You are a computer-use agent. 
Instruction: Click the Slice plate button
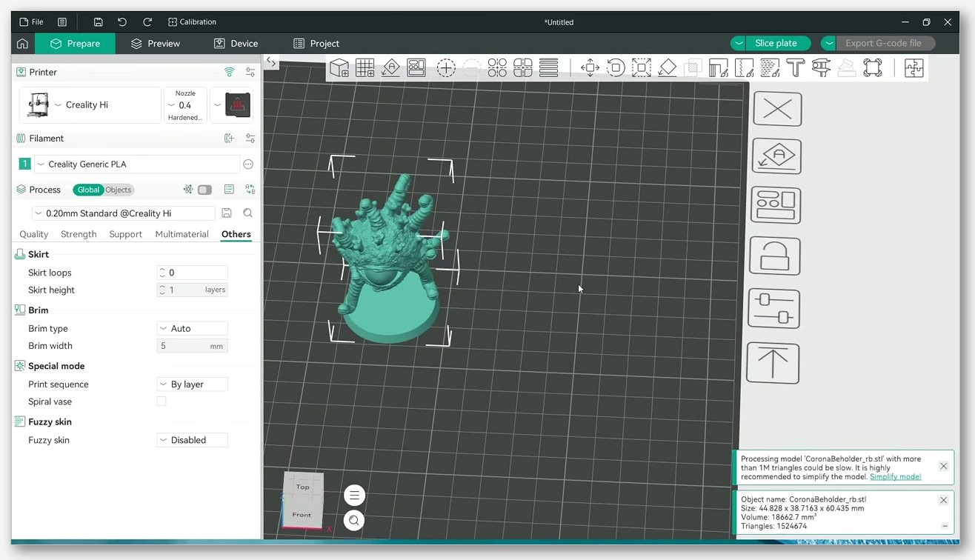click(776, 43)
